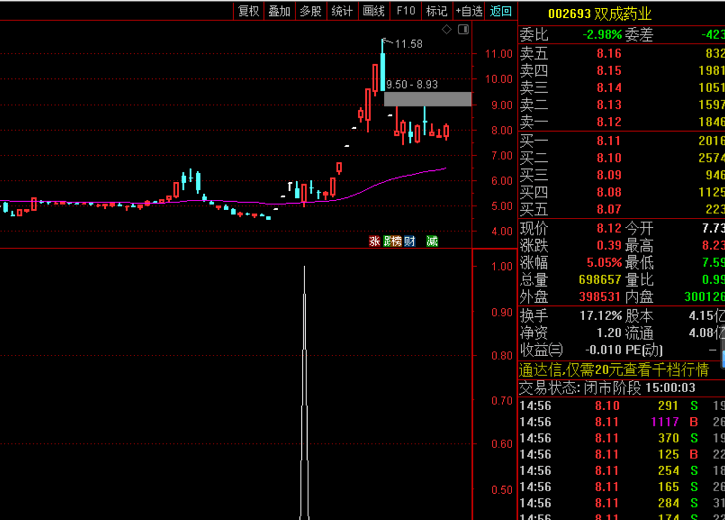Open the 复权 price adjustment menu
The image size is (725, 520).
point(248,11)
